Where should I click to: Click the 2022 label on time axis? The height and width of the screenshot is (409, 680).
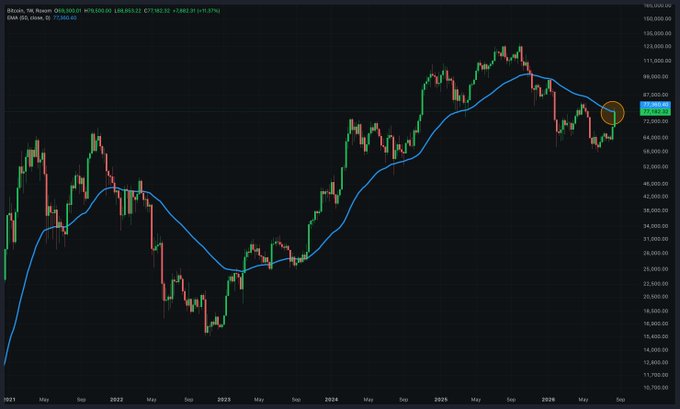[116, 399]
